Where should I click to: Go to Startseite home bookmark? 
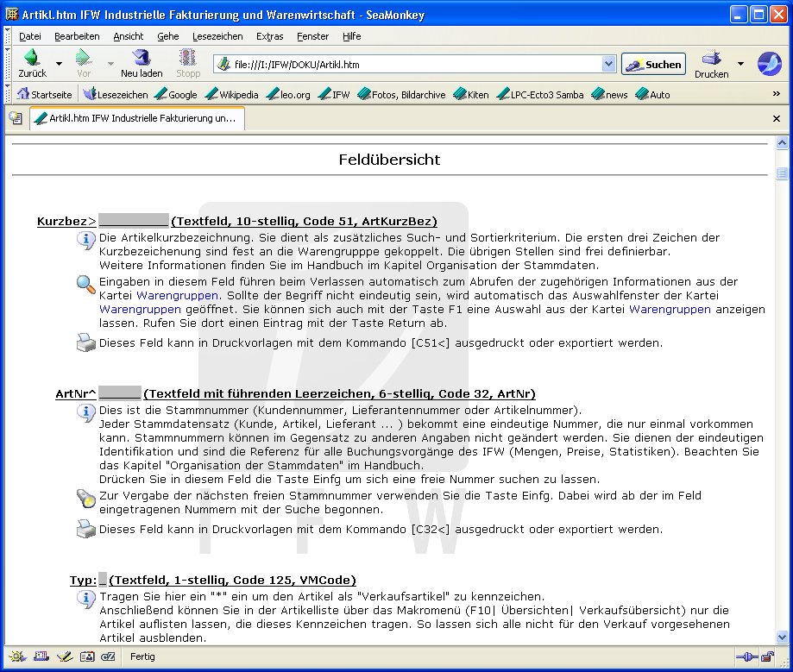coord(45,95)
